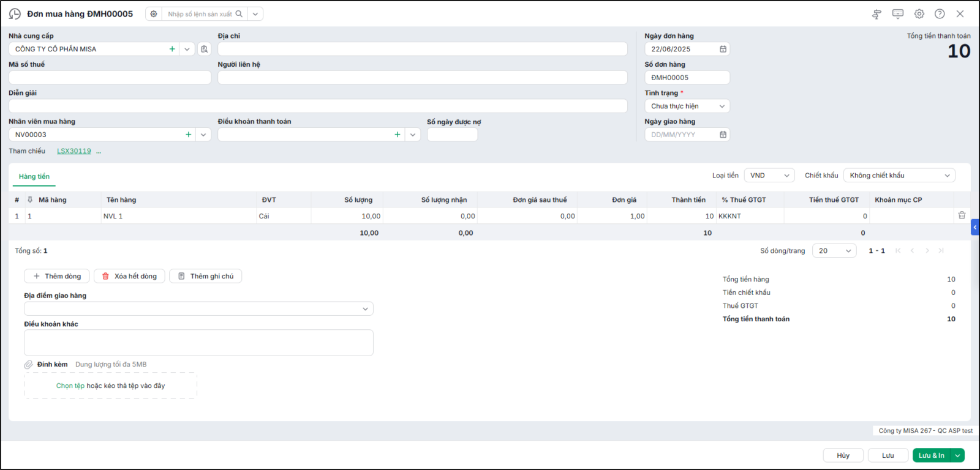
Task: Delete the NVL 1 row with trash icon
Action: tap(962, 215)
